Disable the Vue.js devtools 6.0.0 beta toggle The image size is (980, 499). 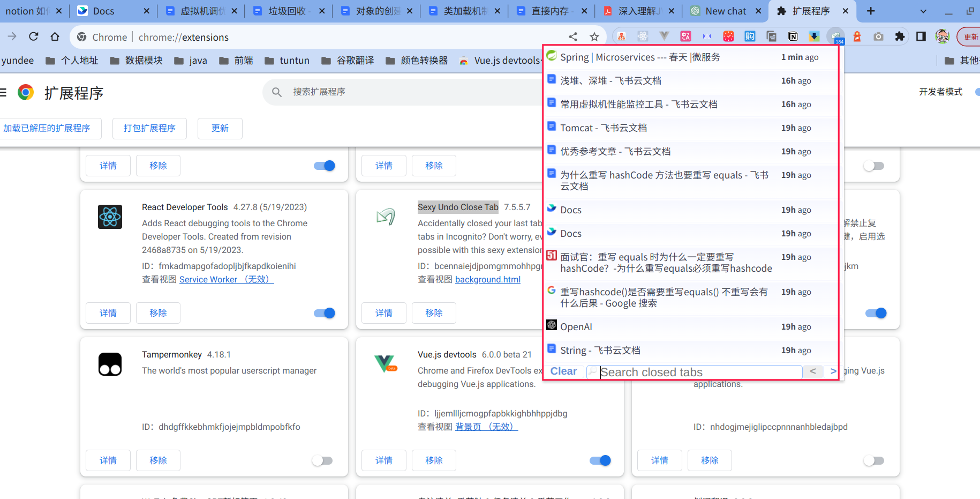[600, 460]
